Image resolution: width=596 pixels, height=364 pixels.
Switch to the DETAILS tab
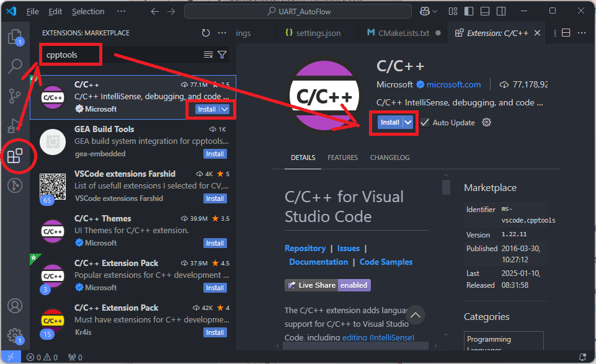click(303, 158)
